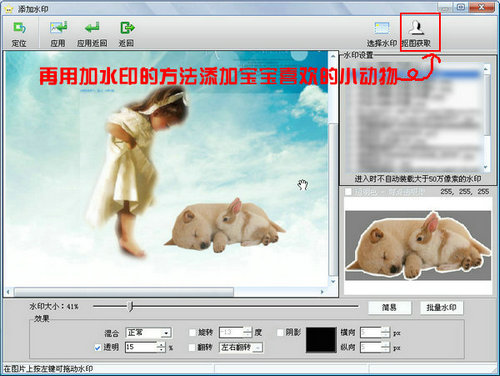This screenshot has width=500, height=376.
Task: Click the watermark list scrollbar up arrow
Action: click(486, 69)
